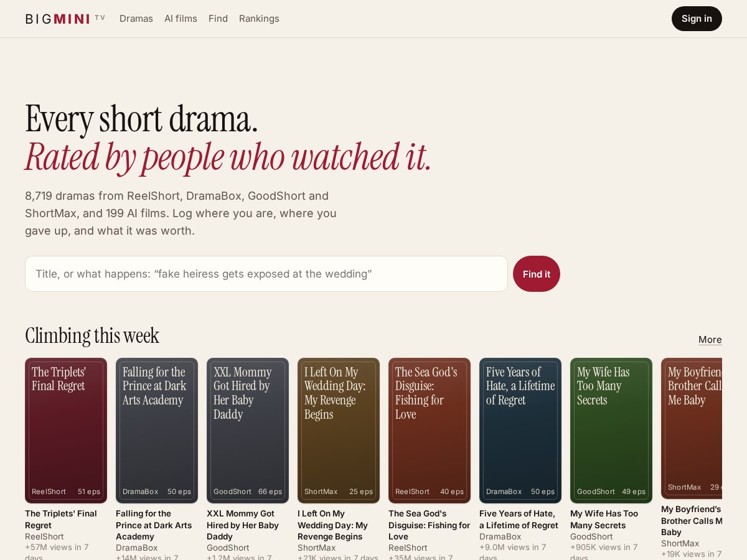This screenshot has height=560, width=747.
Task: Open More climbing dramas link
Action: click(710, 339)
